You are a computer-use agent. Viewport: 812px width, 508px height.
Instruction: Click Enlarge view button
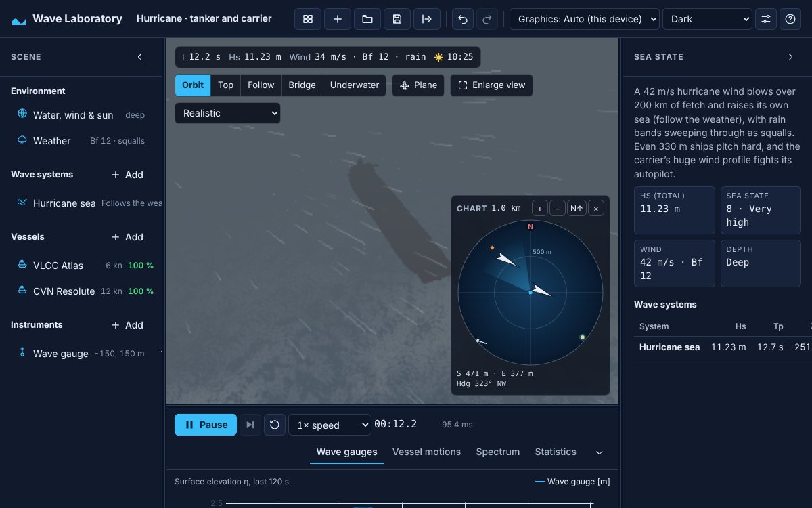pos(492,85)
